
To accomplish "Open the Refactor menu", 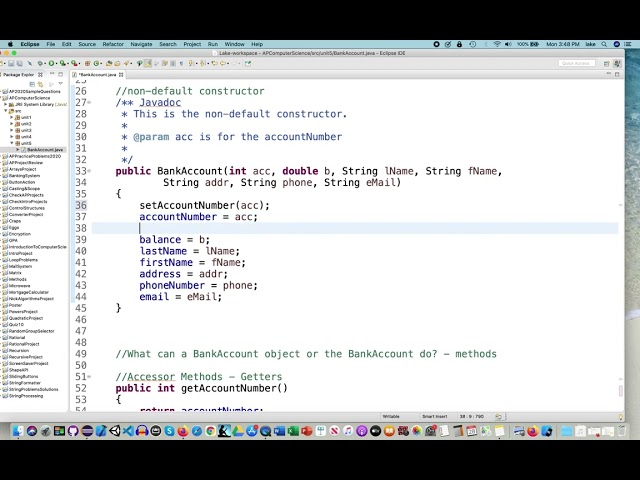I will click(x=113, y=44).
